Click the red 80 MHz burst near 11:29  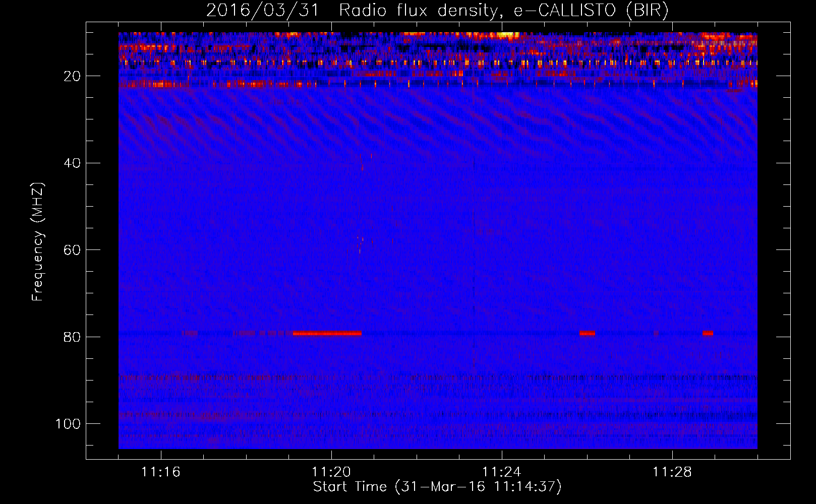tap(708, 333)
